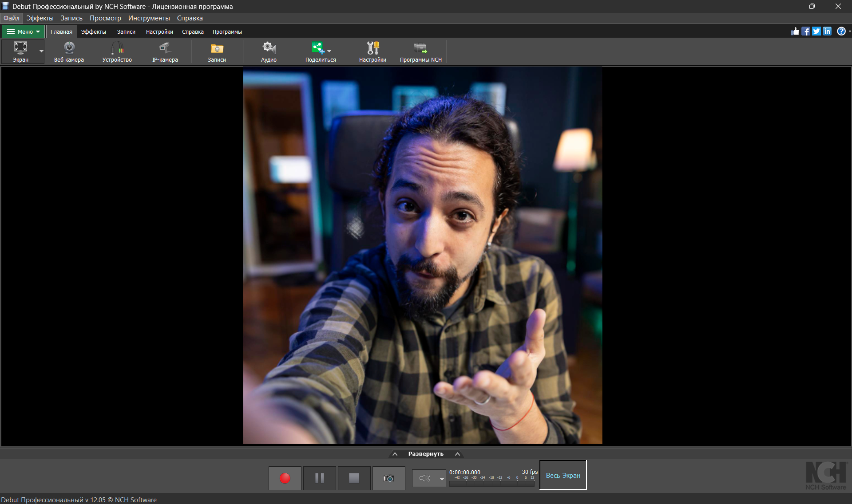Take a snapshot with camera button

pos(388,478)
